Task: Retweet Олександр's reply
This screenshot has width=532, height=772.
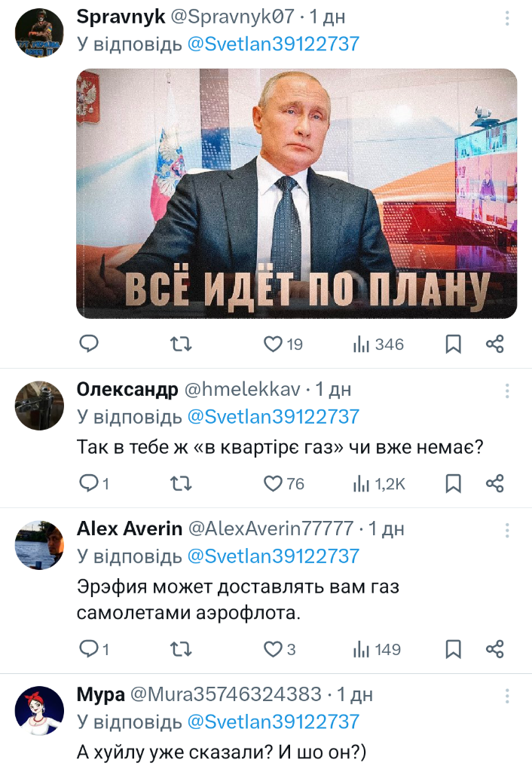Action: click(x=181, y=483)
